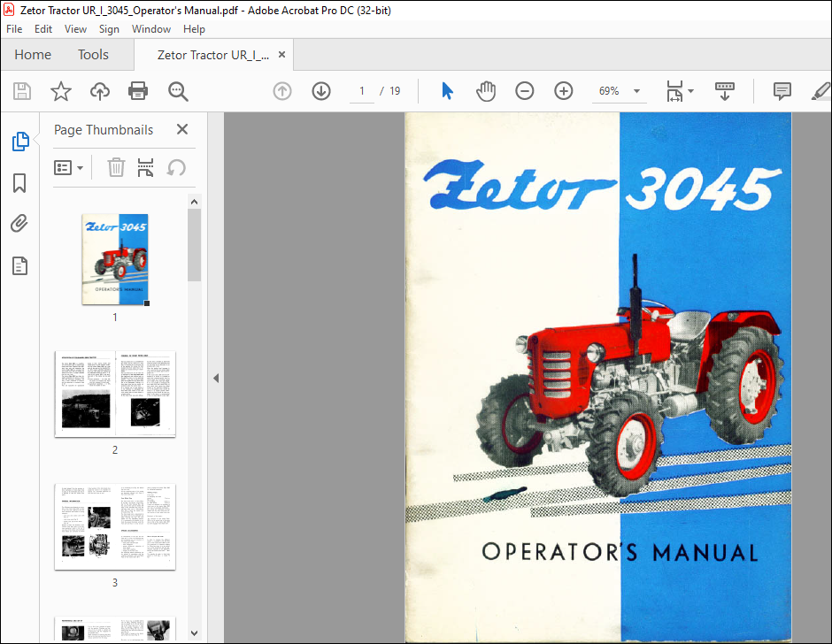Click the Page Thumbnails panel title
This screenshot has width=832, height=644.
pos(104,130)
